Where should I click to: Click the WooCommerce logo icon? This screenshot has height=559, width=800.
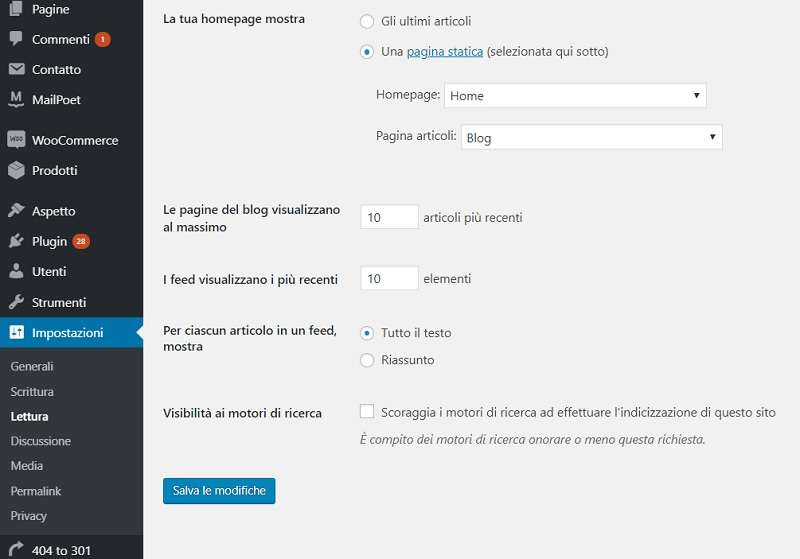coord(15,141)
